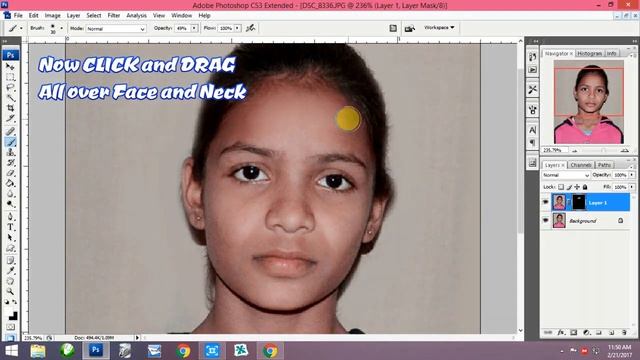Viewport: 640px width, 360px height.
Task: Open the File menu
Action: coord(18,16)
